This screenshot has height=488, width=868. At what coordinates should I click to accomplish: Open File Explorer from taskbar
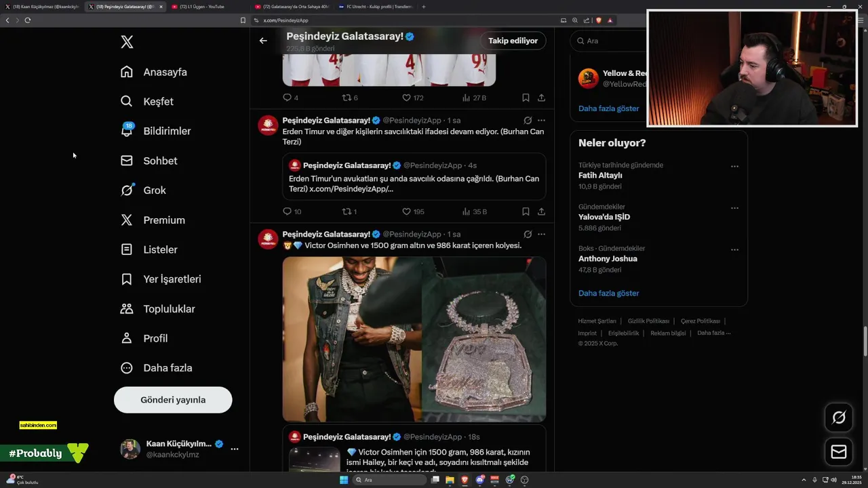point(450,480)
